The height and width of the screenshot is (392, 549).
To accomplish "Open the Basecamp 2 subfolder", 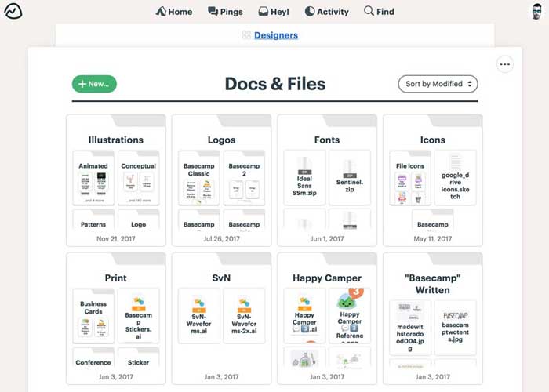I will [x=244, y=178].
